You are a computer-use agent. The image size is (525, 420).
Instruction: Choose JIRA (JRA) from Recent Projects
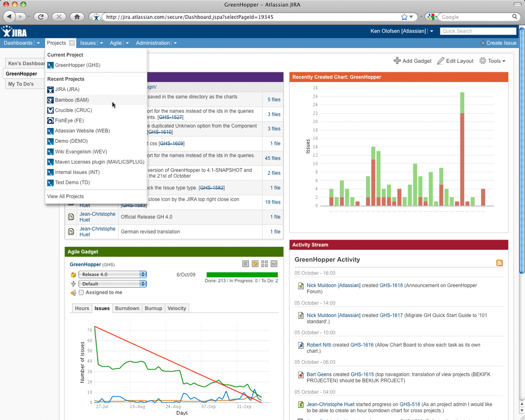(x=96, y=89)
